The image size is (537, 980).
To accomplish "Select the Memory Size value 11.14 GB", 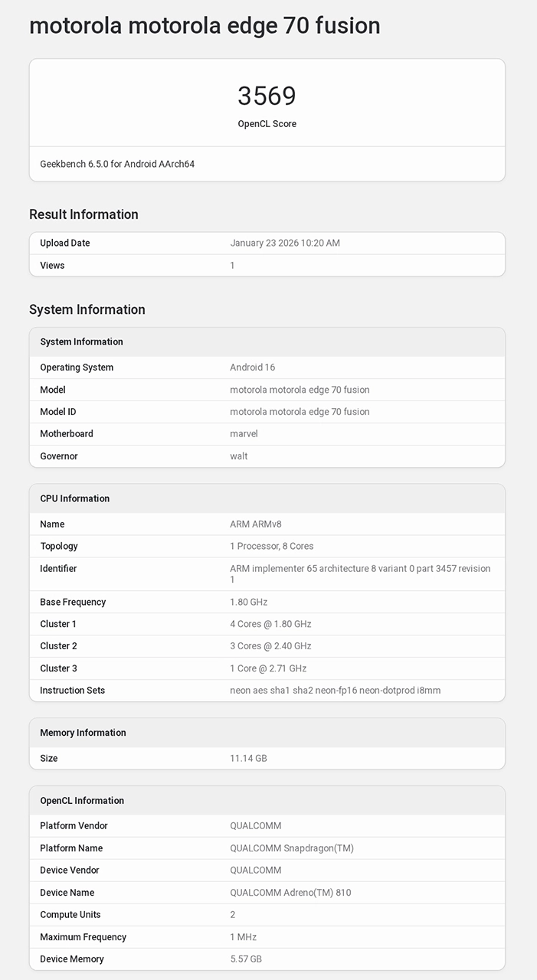I will (x=248, y=758).
